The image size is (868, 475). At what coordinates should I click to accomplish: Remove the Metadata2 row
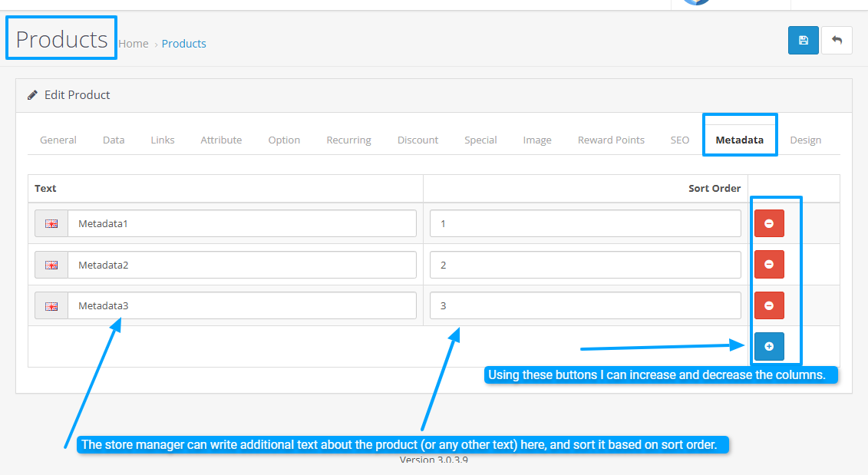coord(768,265)
